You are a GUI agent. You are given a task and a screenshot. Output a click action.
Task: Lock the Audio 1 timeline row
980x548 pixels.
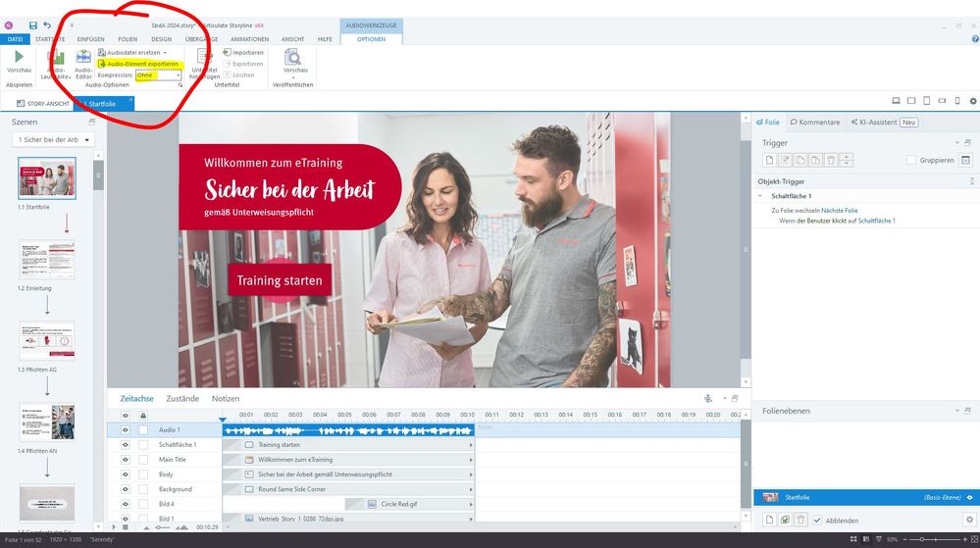click(x=143, y=430)
